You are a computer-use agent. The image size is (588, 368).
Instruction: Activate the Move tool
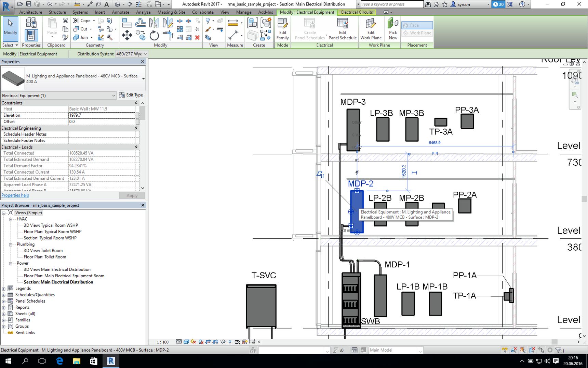pyautogui.click(x=127, y=35)
